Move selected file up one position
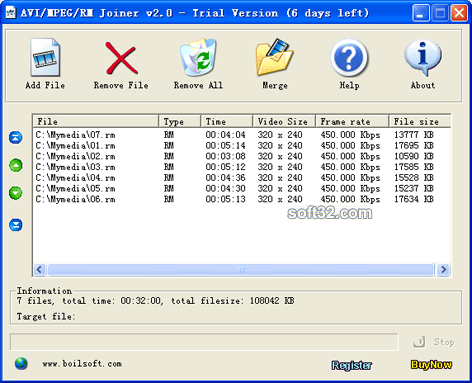 tap(16, 165)
